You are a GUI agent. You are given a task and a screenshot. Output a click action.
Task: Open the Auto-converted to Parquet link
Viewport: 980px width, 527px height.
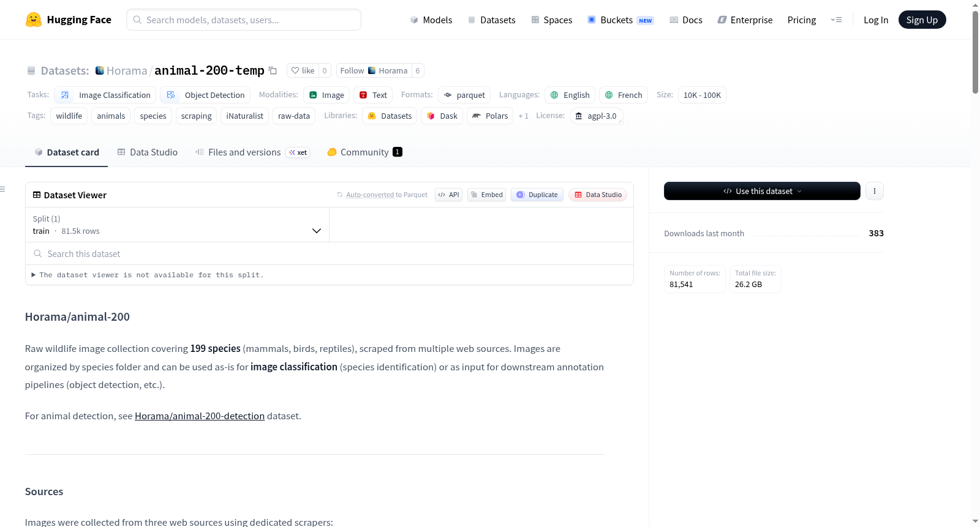[x=370, y=195]
